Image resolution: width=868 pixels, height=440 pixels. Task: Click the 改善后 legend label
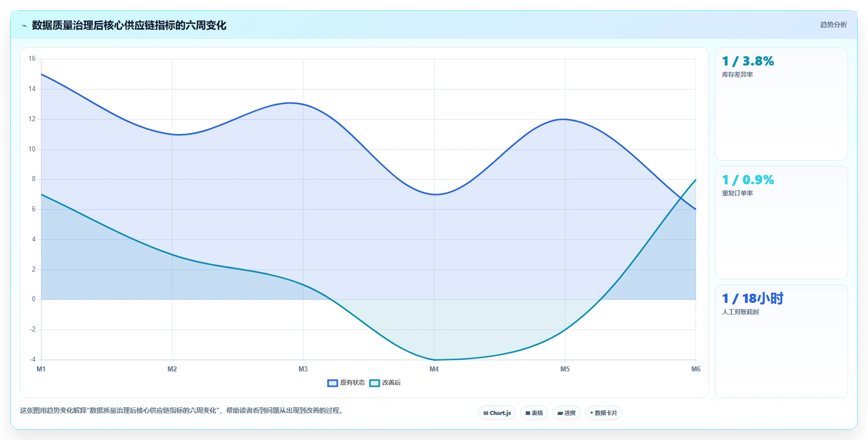[x=392, y=383]
